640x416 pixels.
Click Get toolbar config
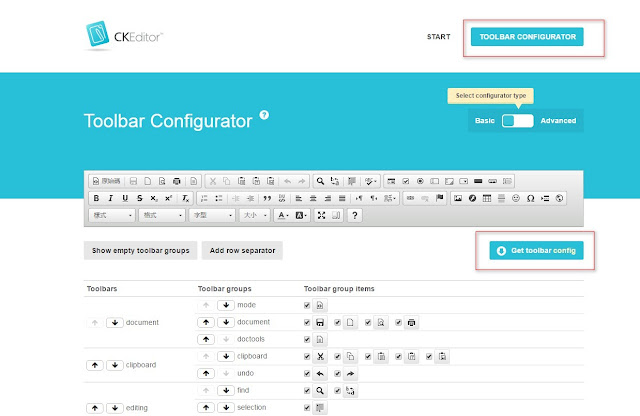(x=536, y=250)
